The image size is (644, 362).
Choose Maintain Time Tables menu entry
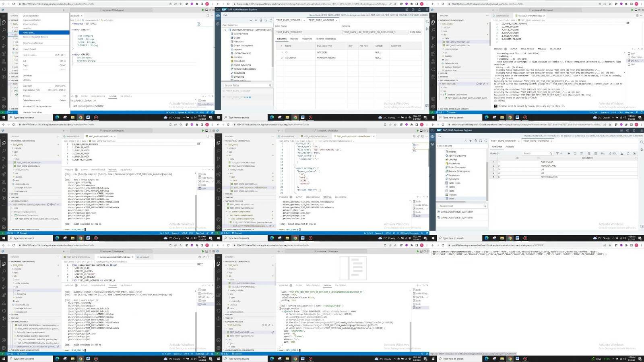(x=43, y=112)
